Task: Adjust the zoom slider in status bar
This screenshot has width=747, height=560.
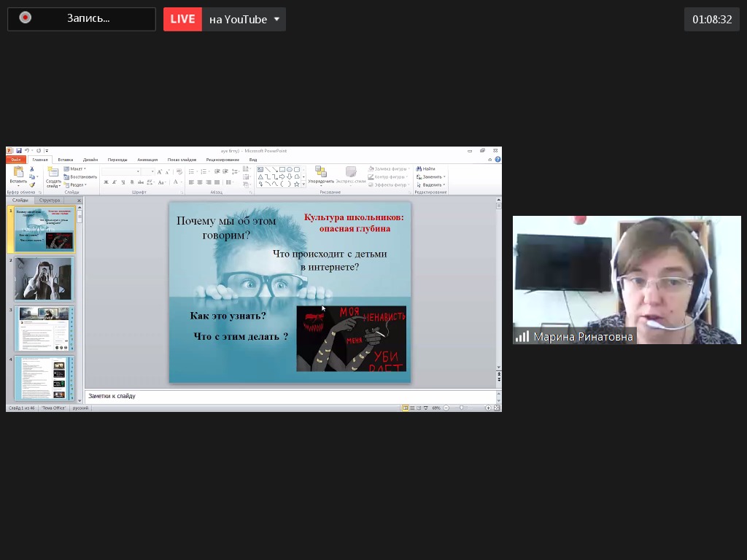Action: [462, 408]
